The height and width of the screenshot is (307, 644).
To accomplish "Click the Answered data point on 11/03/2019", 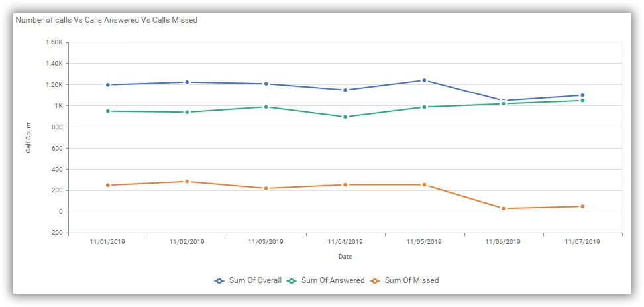I will click(x=266, y=107).
